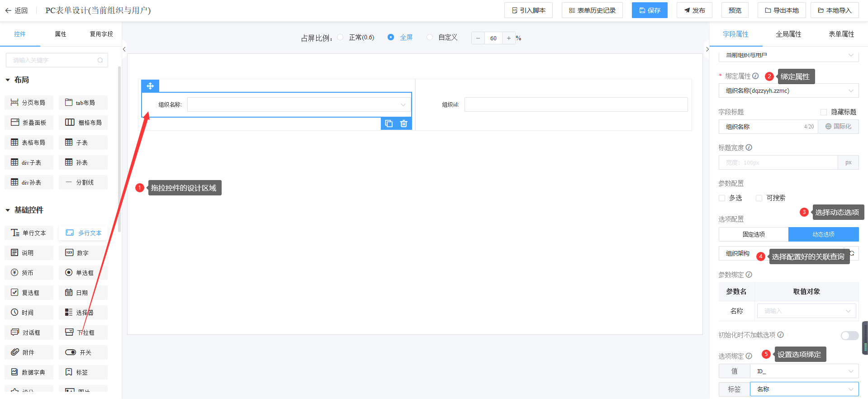Click the help icon beside 绑定属性
The image size is (868, 399).
click(x=755, y=76)
